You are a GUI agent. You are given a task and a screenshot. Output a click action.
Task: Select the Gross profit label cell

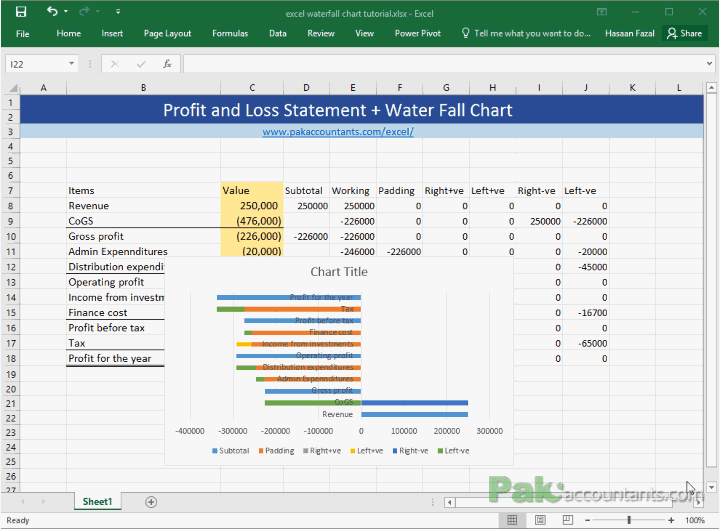click(x=143, y=236)
